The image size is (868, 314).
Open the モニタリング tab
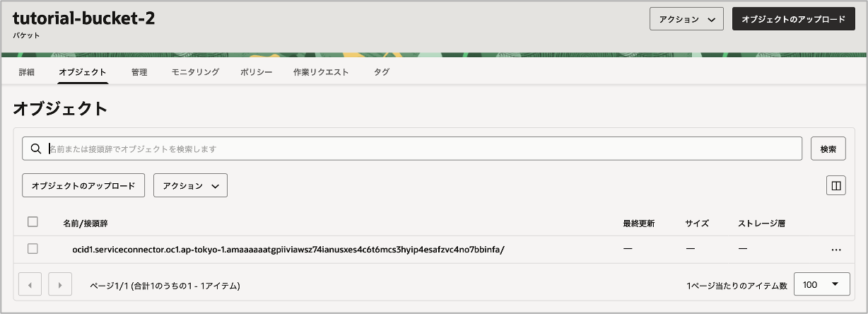[195, 72]
